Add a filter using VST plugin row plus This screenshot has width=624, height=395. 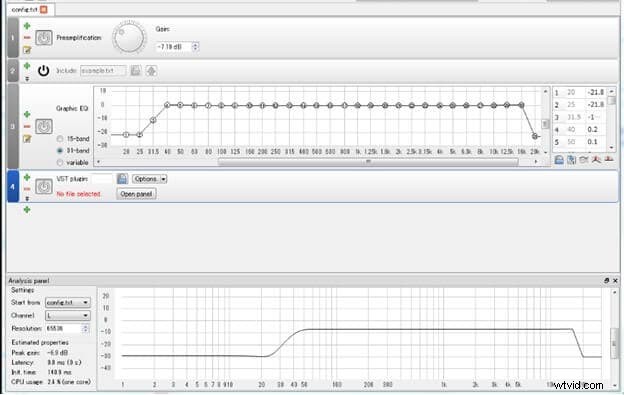pos(27,177)
